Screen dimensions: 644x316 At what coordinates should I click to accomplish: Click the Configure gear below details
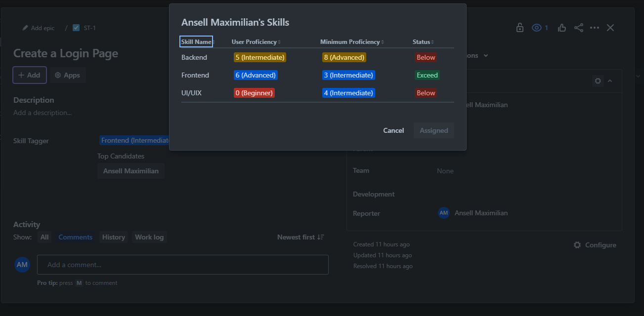click(595, 244)
